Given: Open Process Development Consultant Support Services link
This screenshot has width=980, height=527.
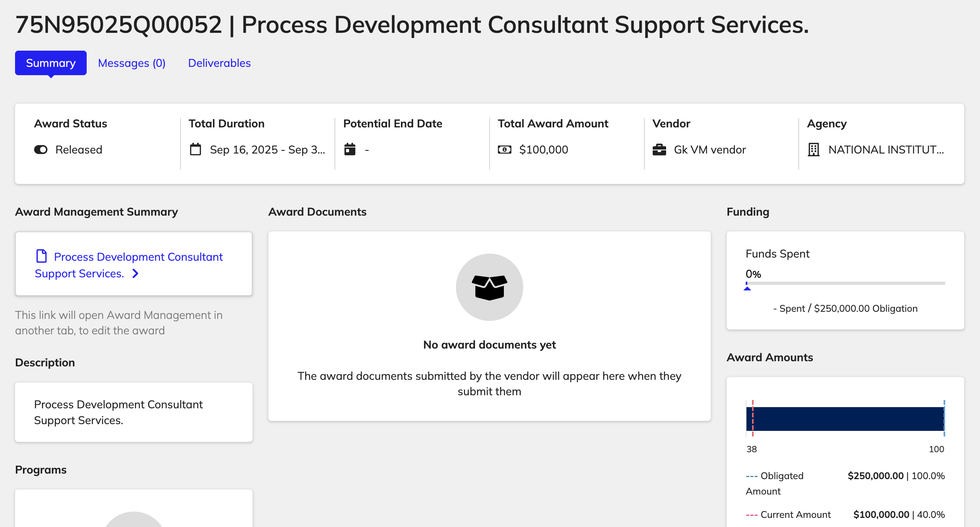Looking at the screenshot, I should (x=129, y=265).
